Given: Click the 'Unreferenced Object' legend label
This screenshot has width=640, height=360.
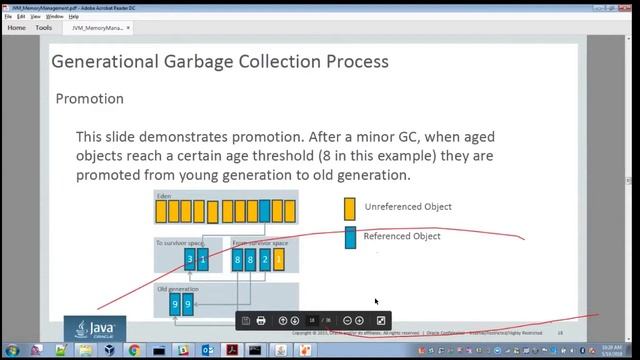Looking at the screenshot, I should (408, 207).
